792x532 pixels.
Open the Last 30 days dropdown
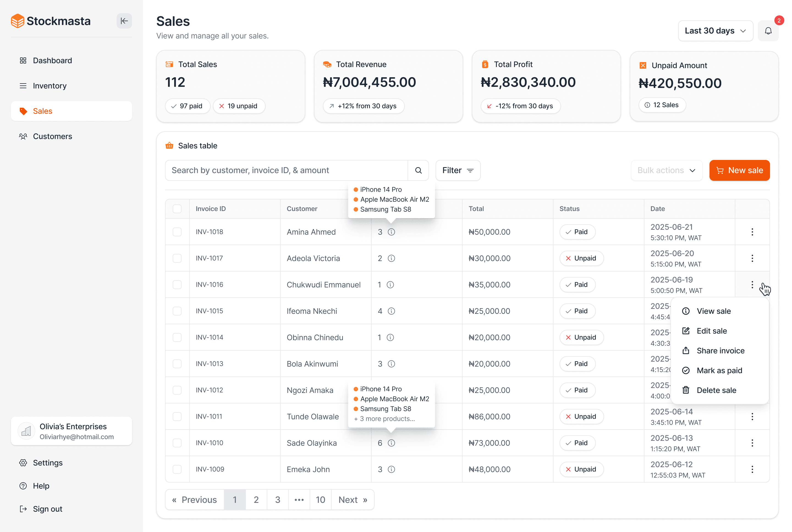[715, 31]
